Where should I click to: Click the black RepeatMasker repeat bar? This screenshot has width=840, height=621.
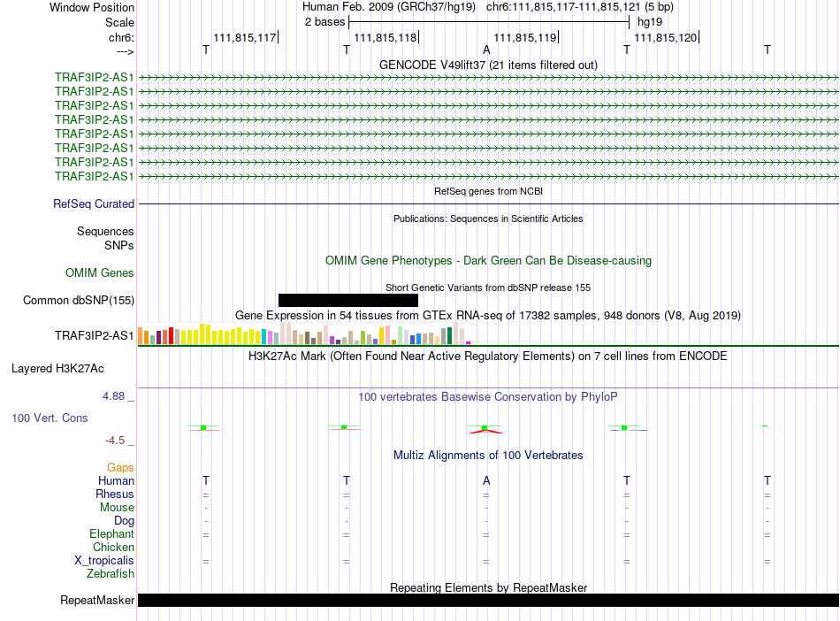coord(488,600)
